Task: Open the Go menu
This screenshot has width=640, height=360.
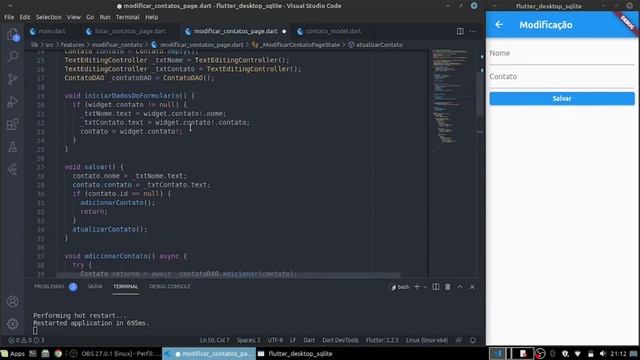Action: (x=90, y=17)
